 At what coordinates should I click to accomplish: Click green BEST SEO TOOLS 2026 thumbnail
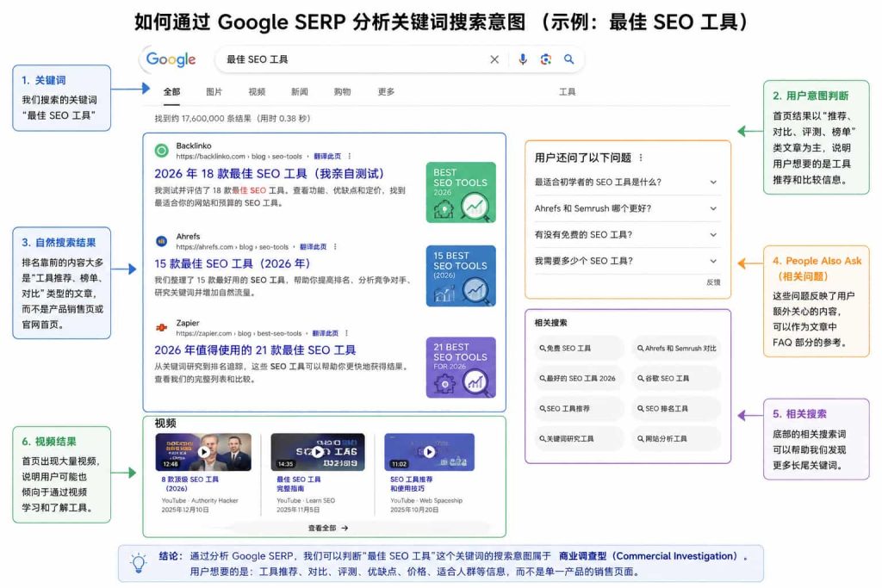[462, 192]
